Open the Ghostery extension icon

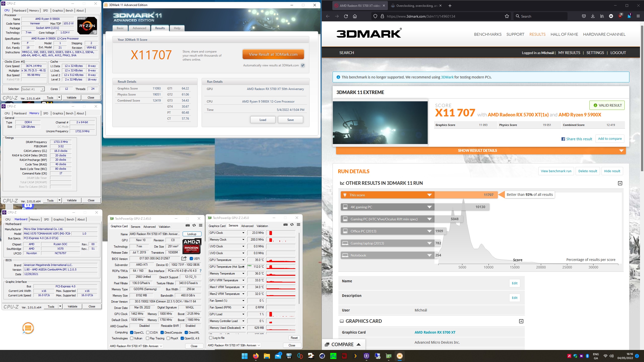(629, 16)
